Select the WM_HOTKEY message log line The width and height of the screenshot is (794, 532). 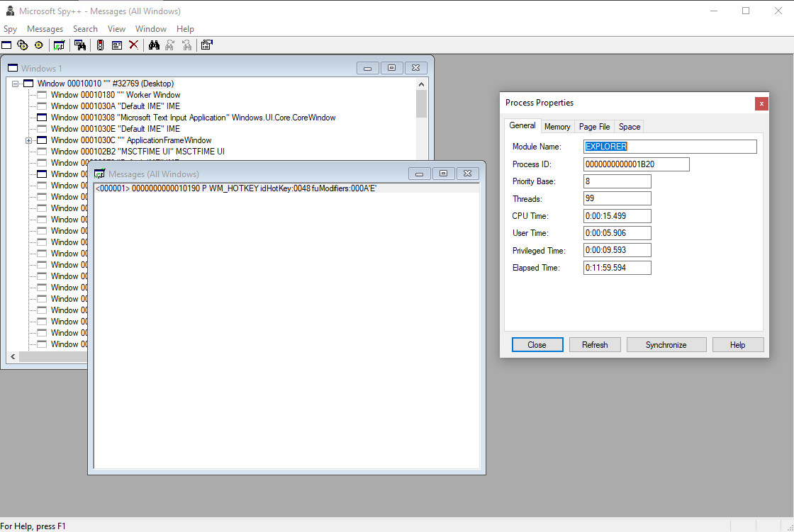point(286,188)
